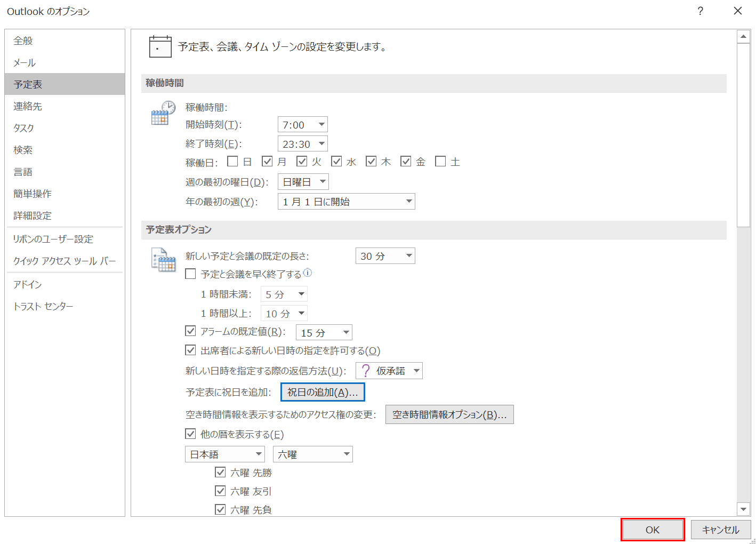The image size is (756, 544).
Task: Select 連絡先 in the options sidebar
Action: [65, 106]
